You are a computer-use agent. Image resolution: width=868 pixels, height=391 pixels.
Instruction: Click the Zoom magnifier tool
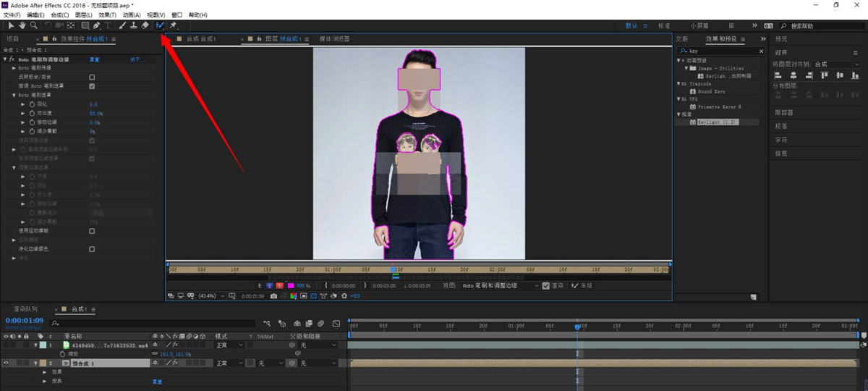click(33, 25)
